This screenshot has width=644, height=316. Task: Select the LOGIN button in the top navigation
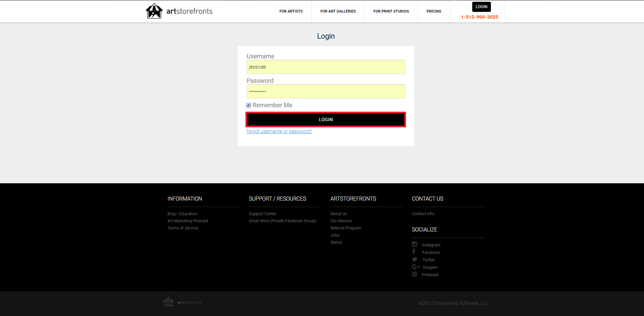481,6
